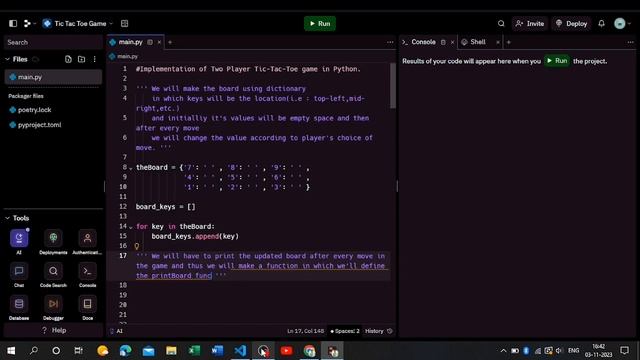This screenshot has height=360, width=640.
Task: Open the Code Search tool
Action: pyautogui.click(x=53, y=275)
